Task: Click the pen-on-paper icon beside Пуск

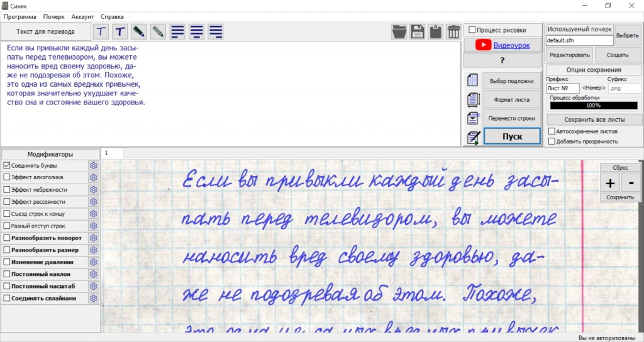Action: point(474,138)
